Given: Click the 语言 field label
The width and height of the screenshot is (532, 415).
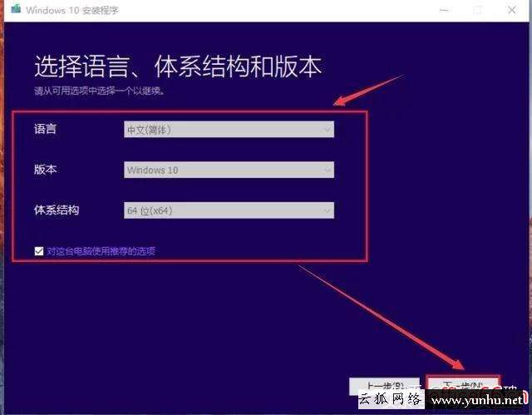Looking at the screenshot, I should [45, 129].
